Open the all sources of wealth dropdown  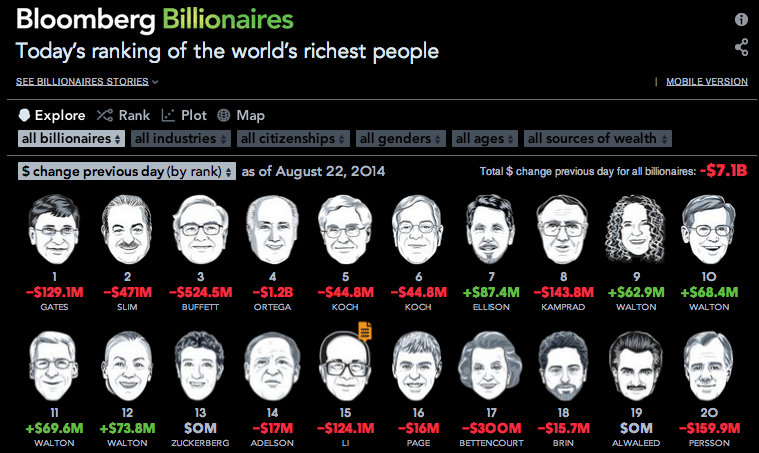click(597, 139)
